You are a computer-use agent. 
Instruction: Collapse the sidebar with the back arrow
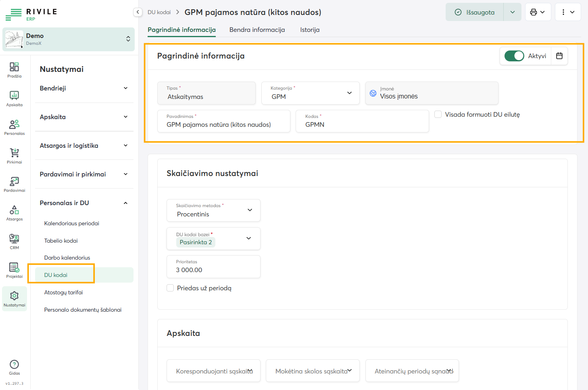pyautogui.click(x=138, y=12)
